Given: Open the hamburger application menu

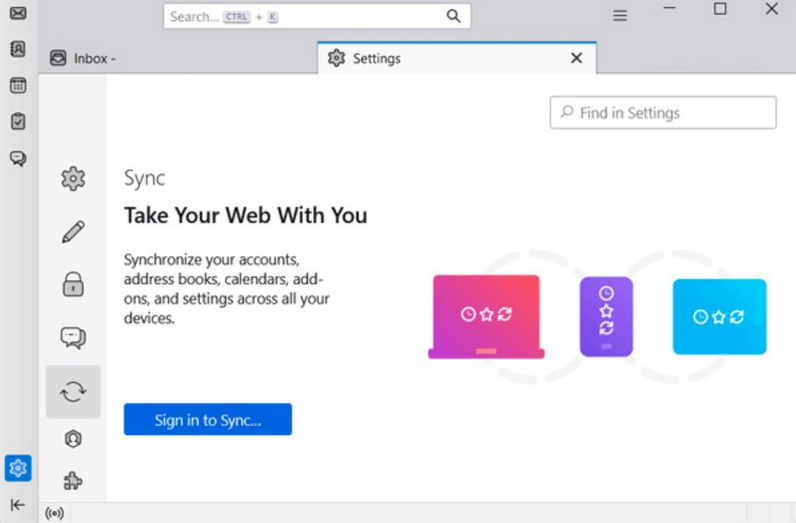Looking at the screenshot, I should pyautogui.click(x=620, y=16).
